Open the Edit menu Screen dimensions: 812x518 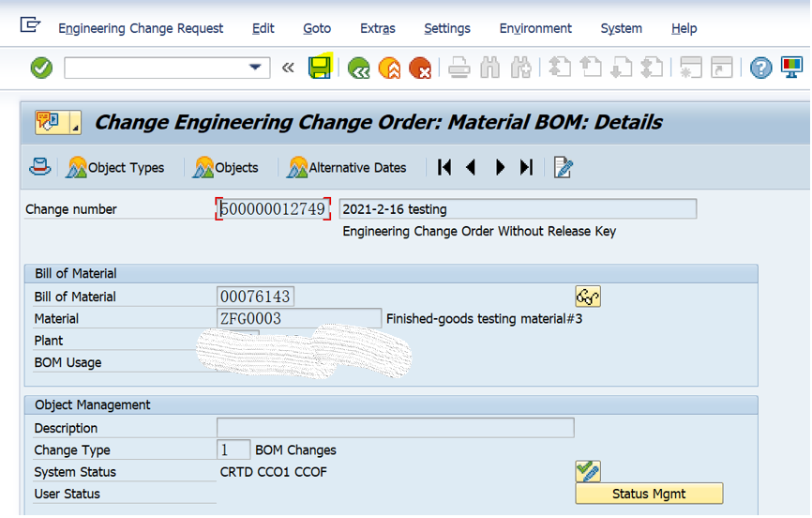263,28
